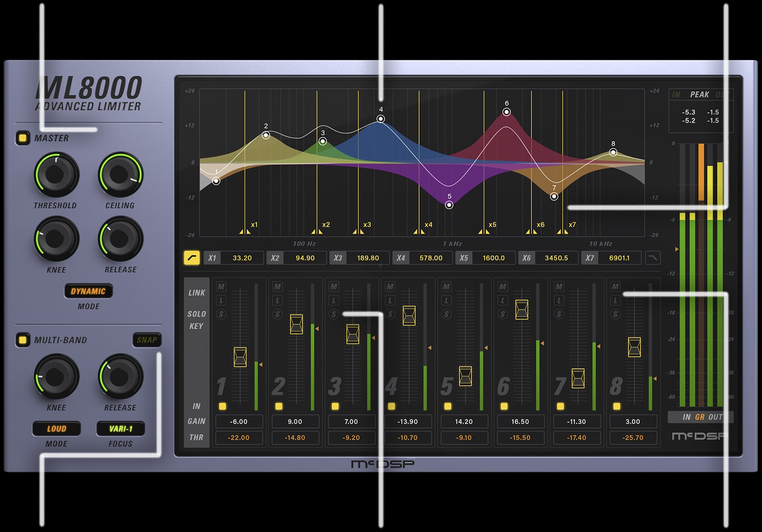Image resolution: width=762 pixels, height=532 pixels.
Task: Toggle band 5 IN yellow indicator
Action: [448, 406]
